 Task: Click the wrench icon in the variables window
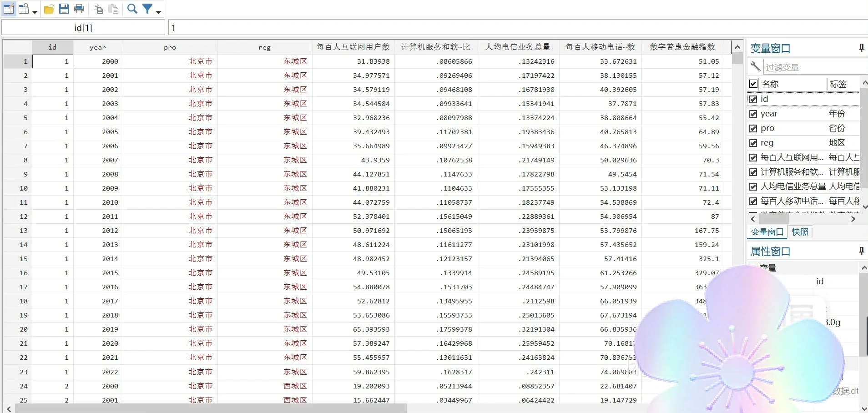(x=755, y=66)
